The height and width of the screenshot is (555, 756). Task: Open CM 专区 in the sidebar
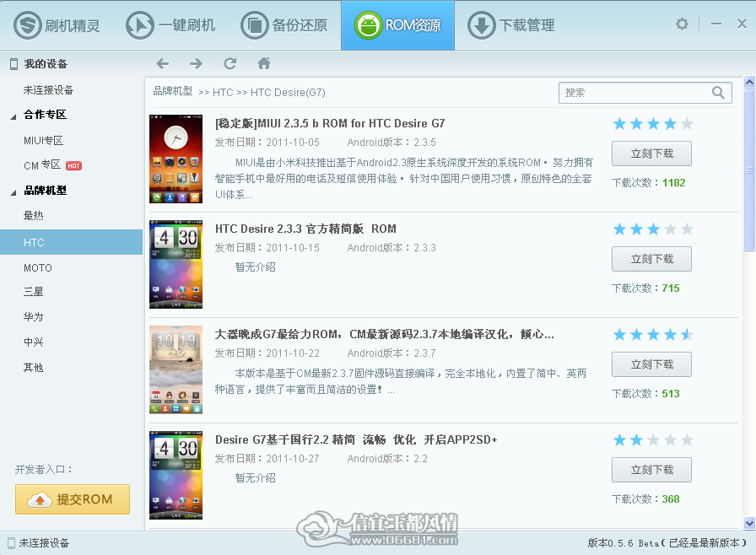tap(42, 165)
